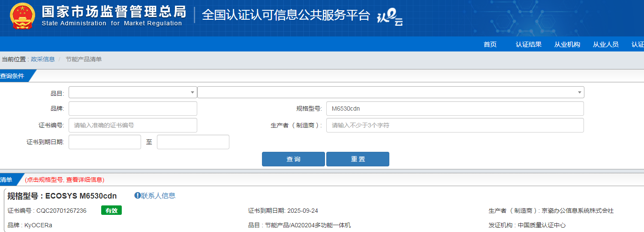Open 认证结果 menu item
The width and height of the screenshot is (644, 232).
pos(529,44)
